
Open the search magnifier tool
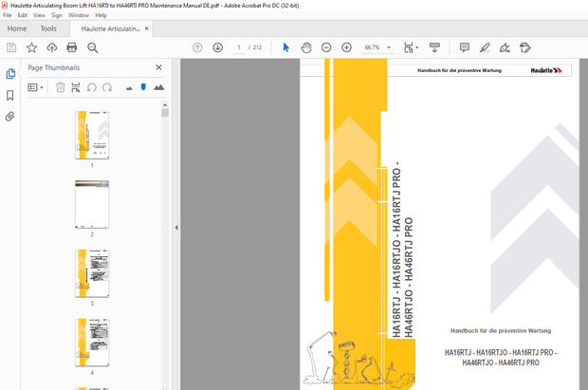92,47
